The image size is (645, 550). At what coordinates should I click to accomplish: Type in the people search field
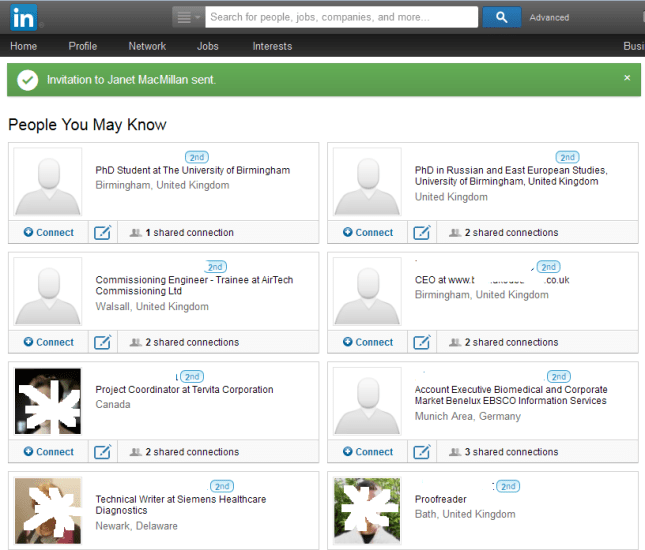340,17
